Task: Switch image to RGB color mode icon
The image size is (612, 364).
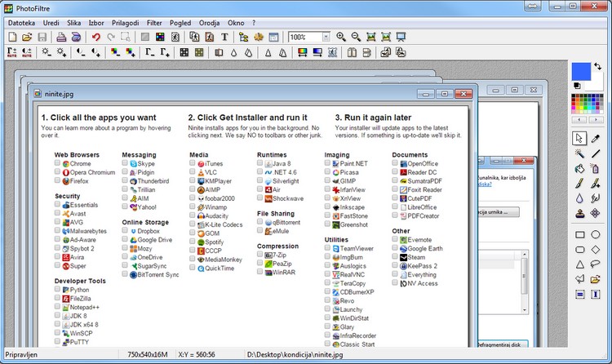Action: coord(160,37)
